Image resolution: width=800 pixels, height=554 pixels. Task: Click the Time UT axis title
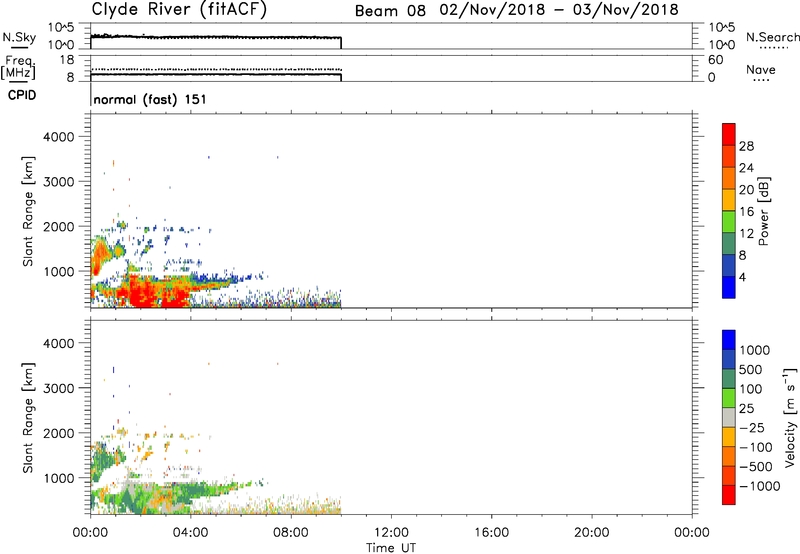[391, 548]
